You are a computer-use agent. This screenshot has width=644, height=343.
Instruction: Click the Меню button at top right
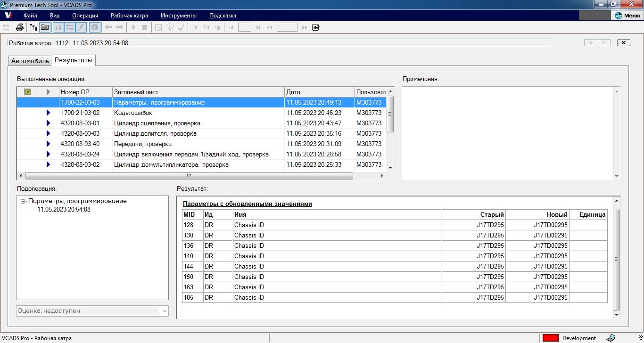tap(627, 16)
